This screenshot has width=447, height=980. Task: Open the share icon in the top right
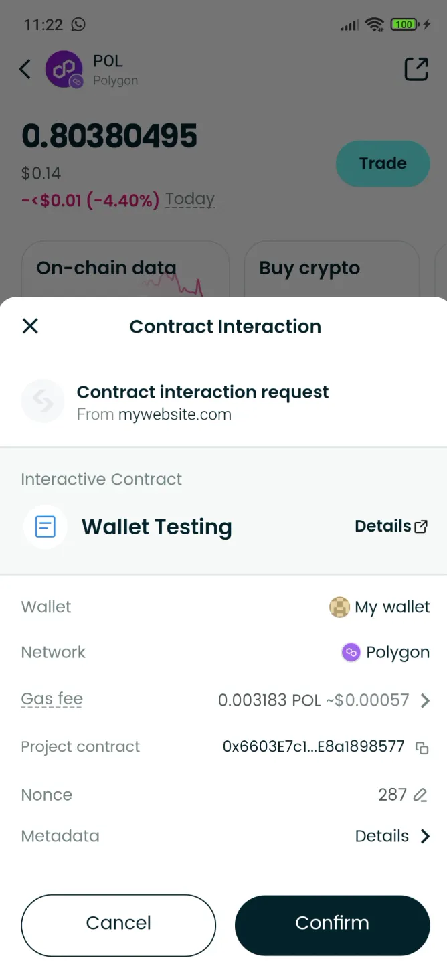pos(416,69)
